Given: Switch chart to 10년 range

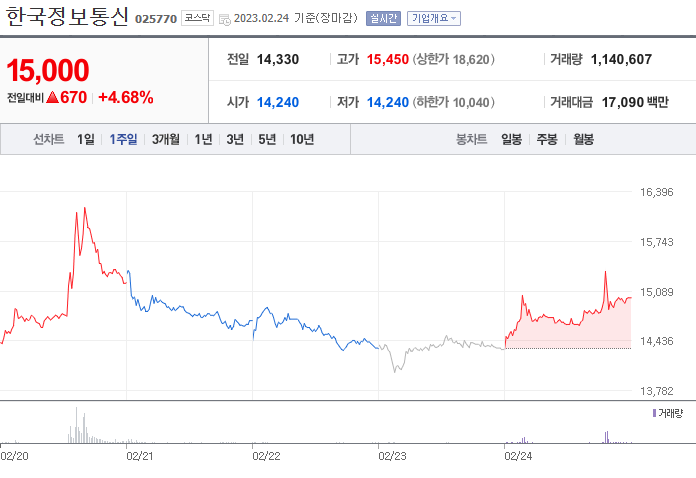Looking at the screenshot, I should pyautogui.click(x=302, y=139).
